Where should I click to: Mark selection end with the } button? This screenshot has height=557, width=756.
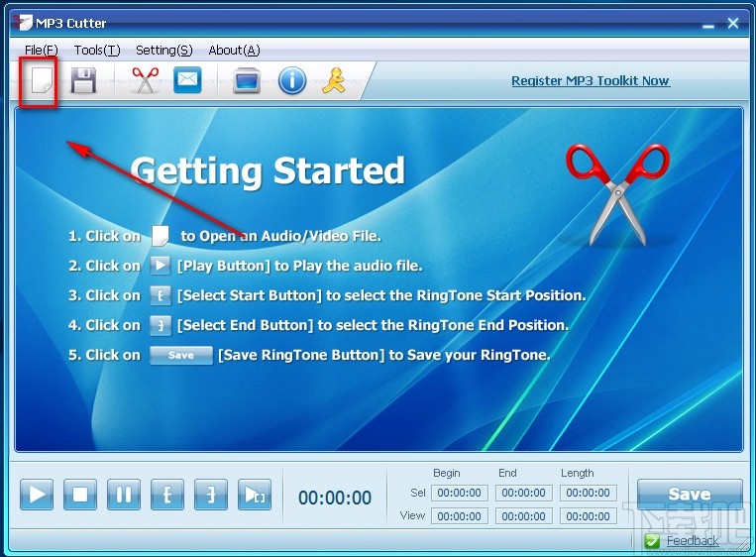(211, 495)
